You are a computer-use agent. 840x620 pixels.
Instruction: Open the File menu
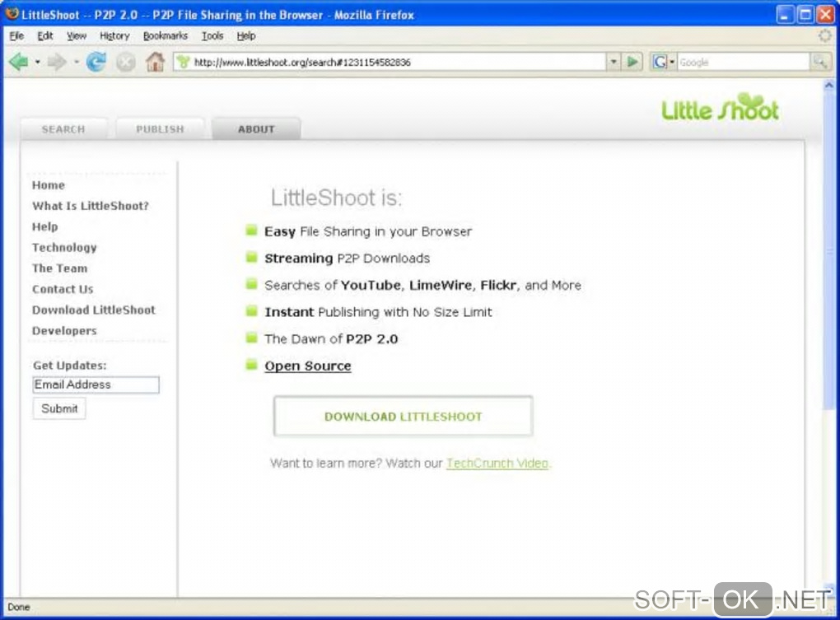16,36
